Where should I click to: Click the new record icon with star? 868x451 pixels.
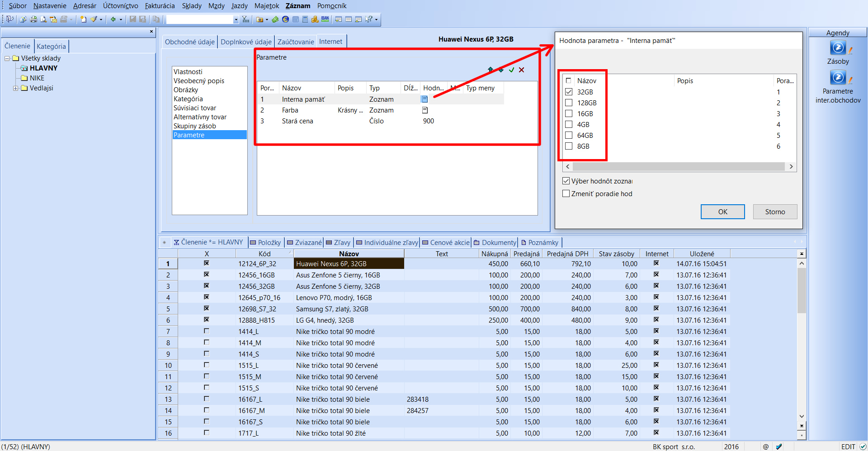point(83,19)
